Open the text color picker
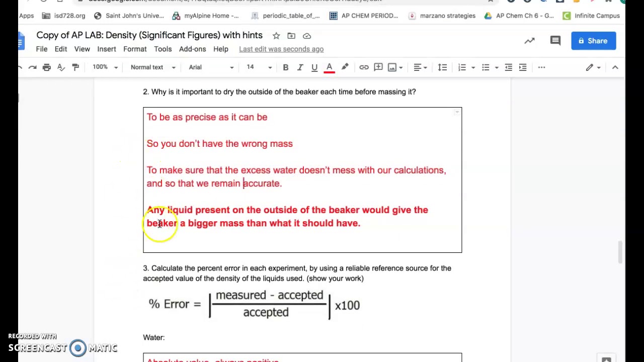This screenshot has height=362, width=644. (330, 67)
